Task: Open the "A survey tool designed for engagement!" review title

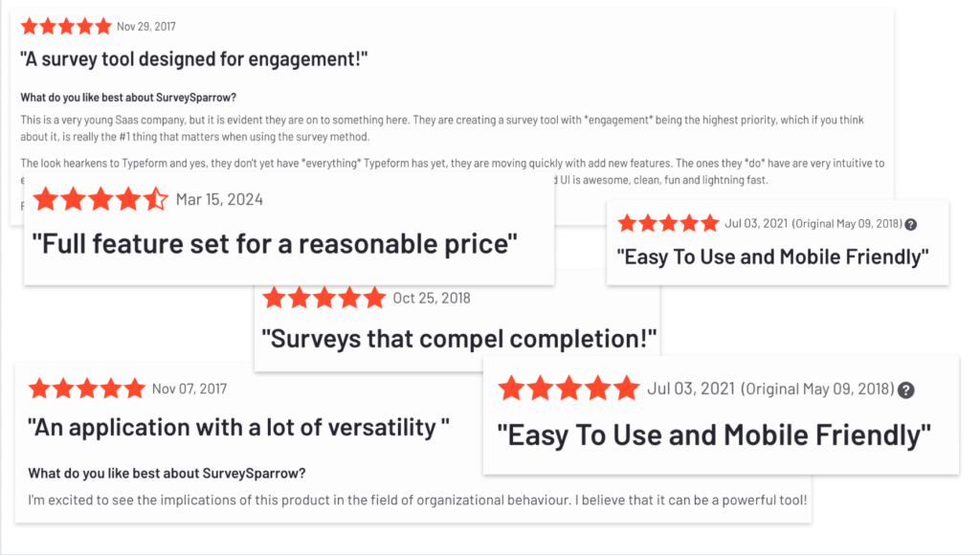Action: tap(193, 59)
